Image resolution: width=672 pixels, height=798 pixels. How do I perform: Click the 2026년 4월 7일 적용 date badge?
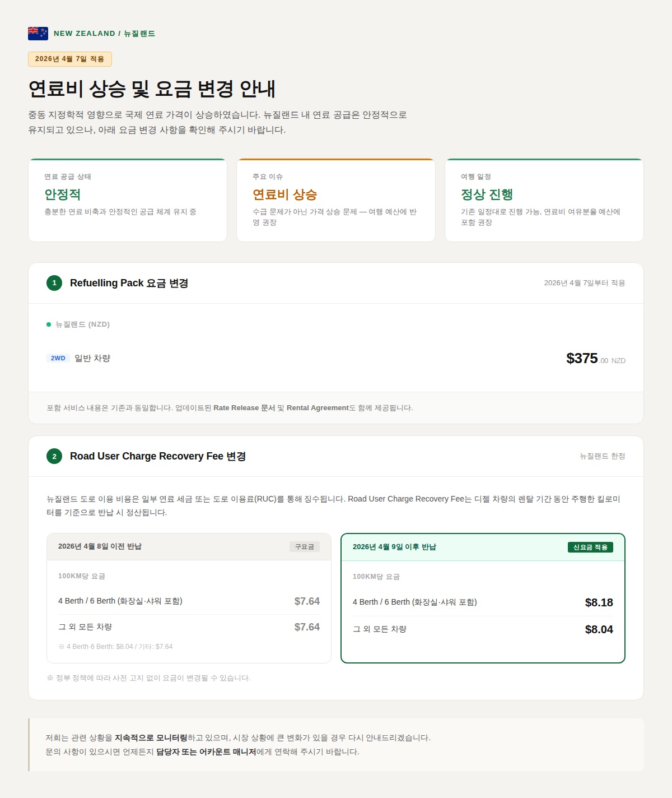(x=70, y=59)
